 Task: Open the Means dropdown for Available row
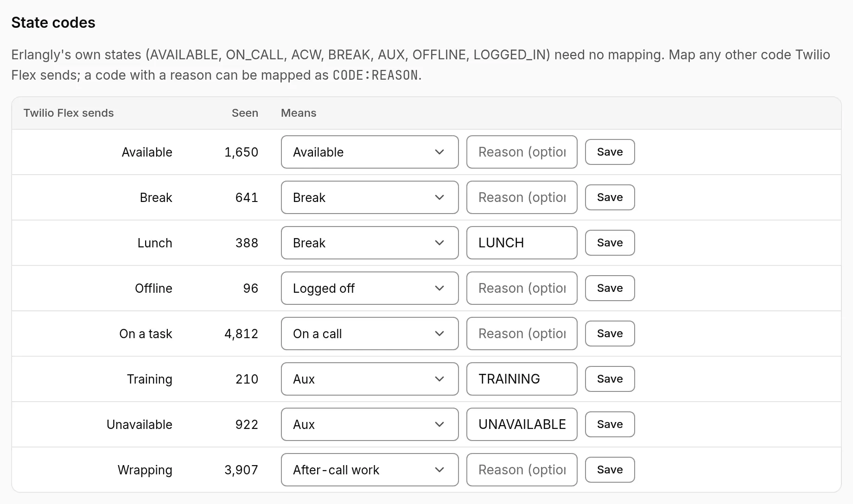coord(369,152)
